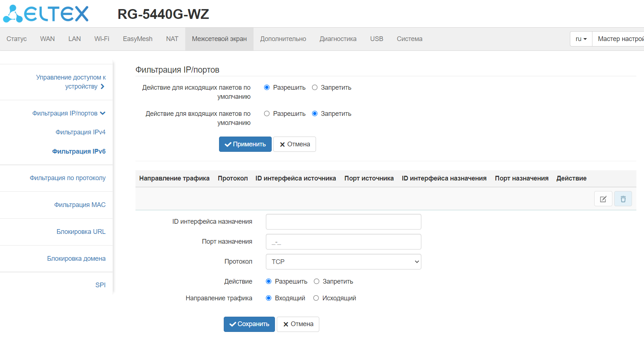The image size is (644, 341).
Task: Click the Применить button
Action: [245, 144]
